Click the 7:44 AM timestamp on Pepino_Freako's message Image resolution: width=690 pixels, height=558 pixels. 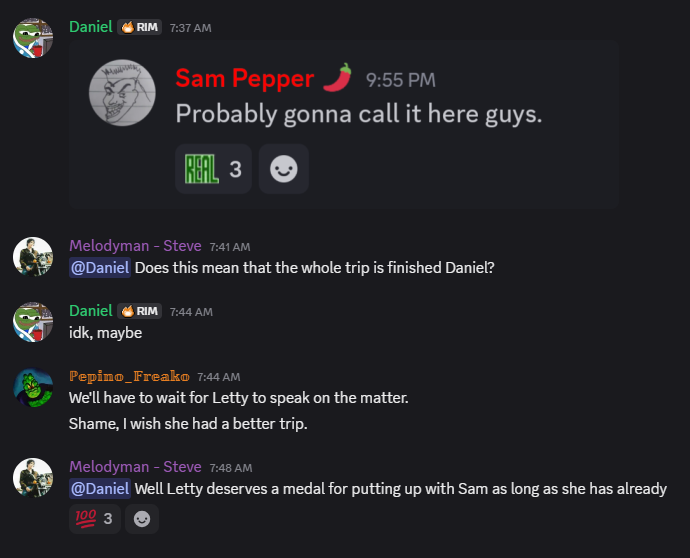pyautogui.click(x=219, y=377)
